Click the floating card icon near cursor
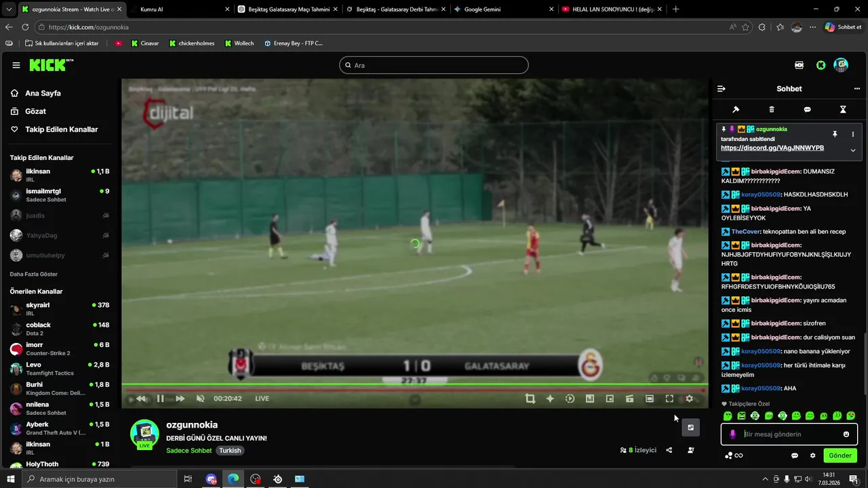Viewport: 868px width, 488px height. (x=690, y=428)
